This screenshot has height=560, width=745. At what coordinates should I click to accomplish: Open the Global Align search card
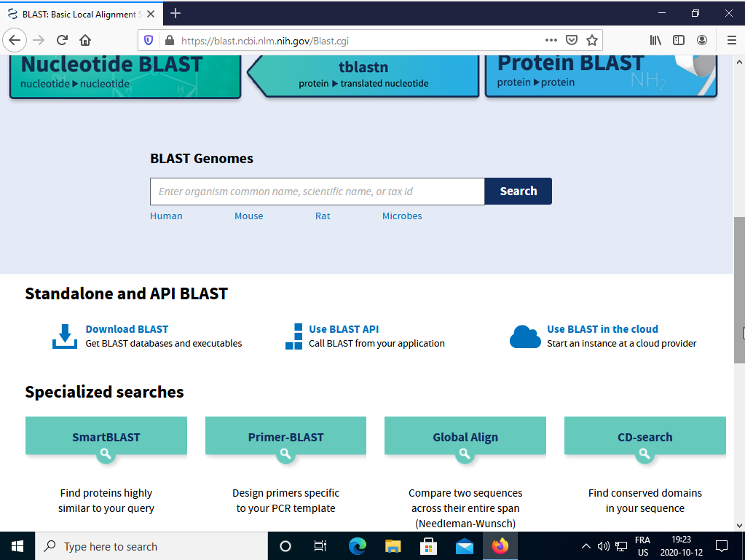(465, 436)
